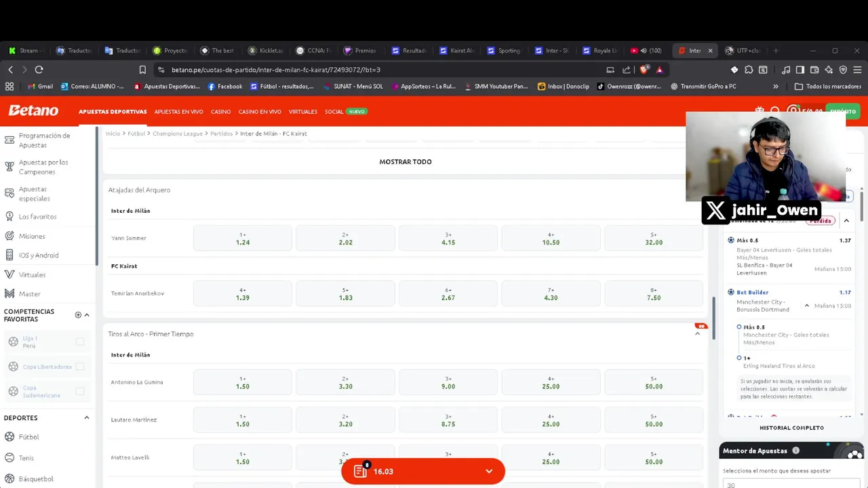Reload the page in the browser
Viewport: 868px width, 488px height.
pos(39,69)
